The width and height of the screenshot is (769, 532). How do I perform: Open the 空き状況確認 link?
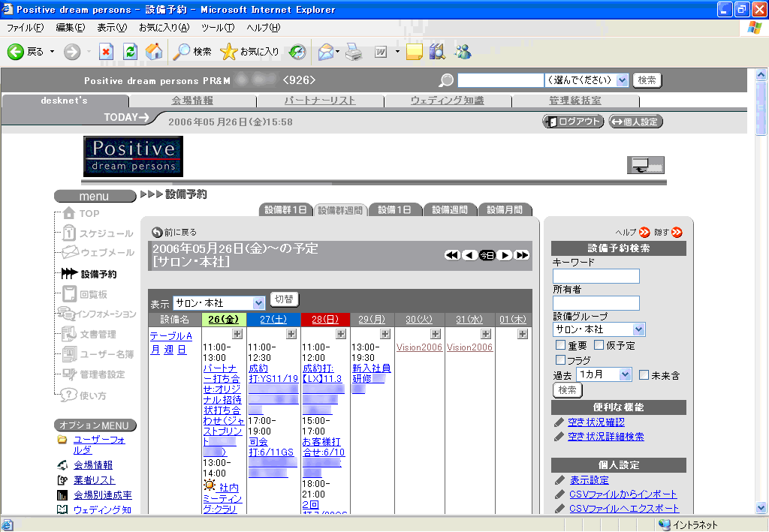point(596,422)
